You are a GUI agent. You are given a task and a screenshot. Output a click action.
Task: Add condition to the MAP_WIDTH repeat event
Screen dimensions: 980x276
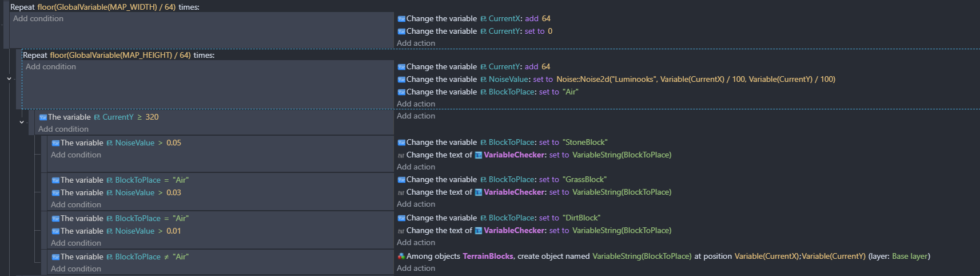point(38,19)
